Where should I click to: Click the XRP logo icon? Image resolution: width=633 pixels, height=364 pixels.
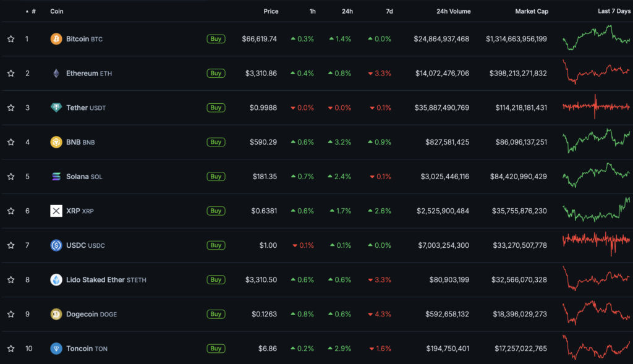tap(56, 211)
